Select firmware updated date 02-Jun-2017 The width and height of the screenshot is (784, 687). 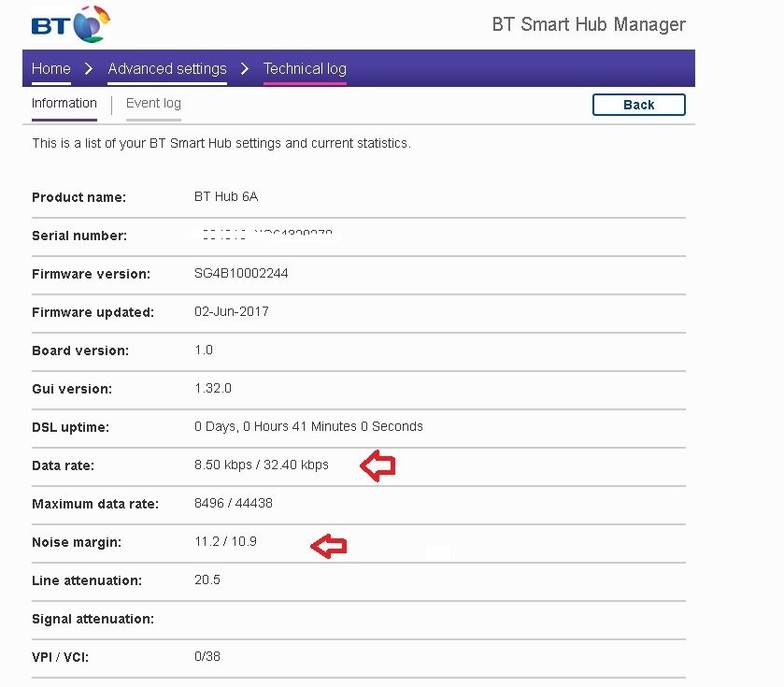click(x=232, y=311)
